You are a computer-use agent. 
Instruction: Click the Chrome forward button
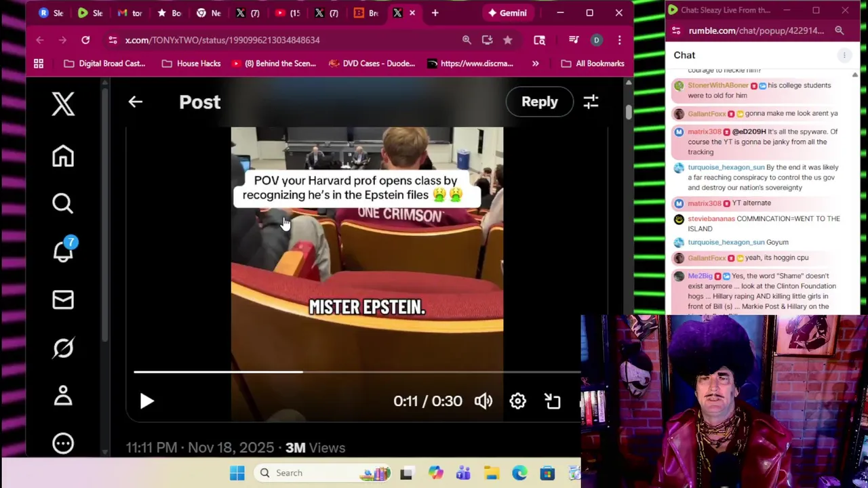[62, 40]
